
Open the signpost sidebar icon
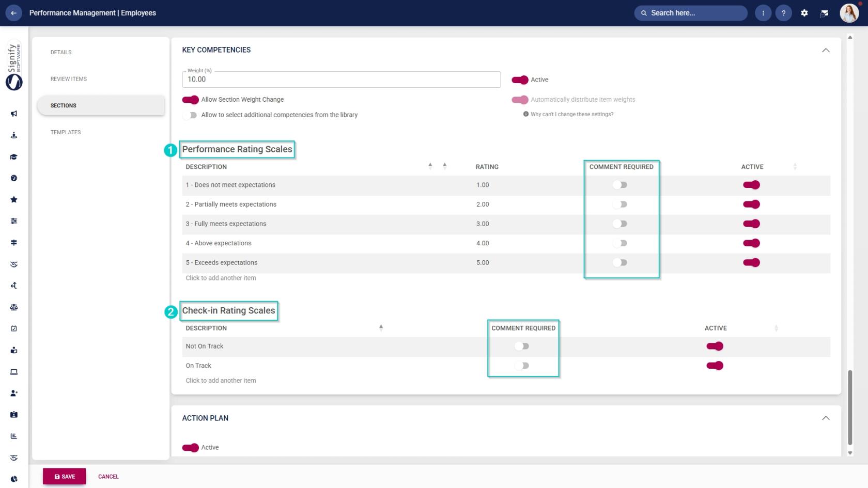click(x=14, y=243)
